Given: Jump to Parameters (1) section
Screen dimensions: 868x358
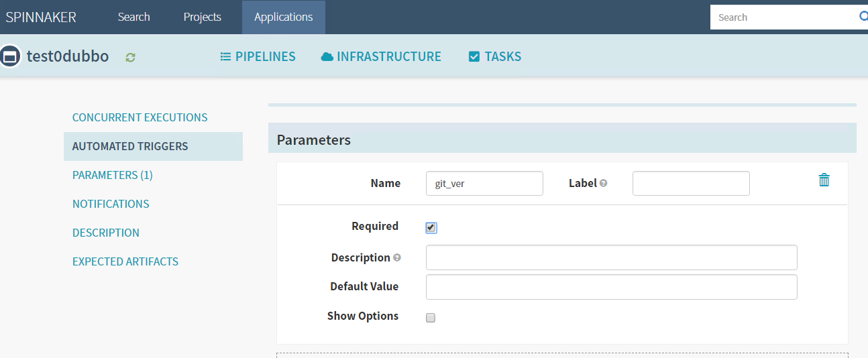Looking at the screenshot, I should pyautogui.click(x=113, y=175).
